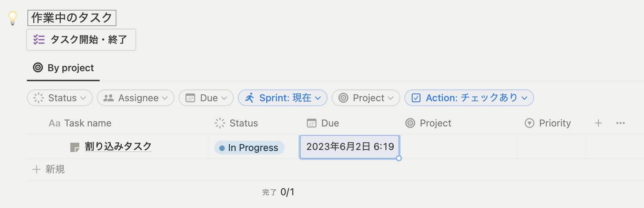Click the page icon beside 割り込みタスク
The width and height of the screenshot is (644, 208).
pos(74,147)
